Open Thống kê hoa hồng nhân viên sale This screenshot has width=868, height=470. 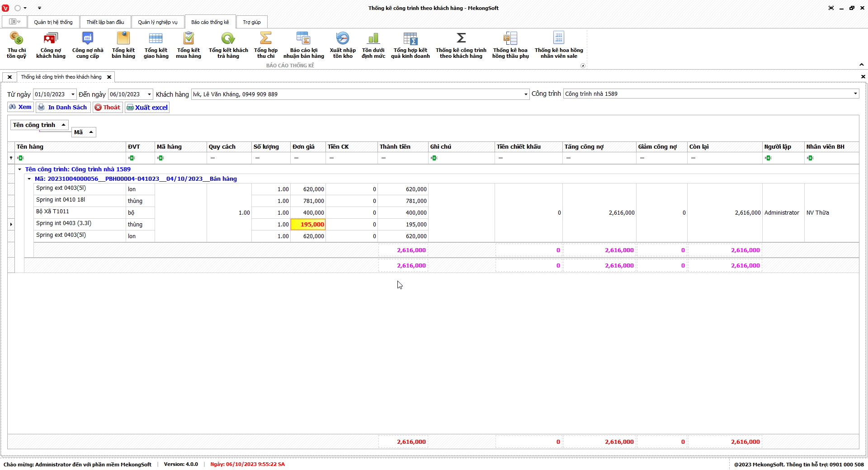tap(558, 45)
